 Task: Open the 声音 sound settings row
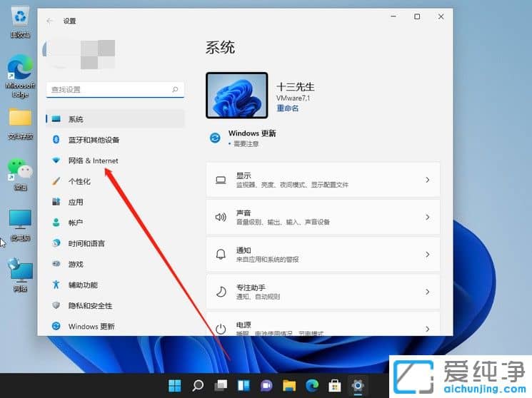pos(323,217)
